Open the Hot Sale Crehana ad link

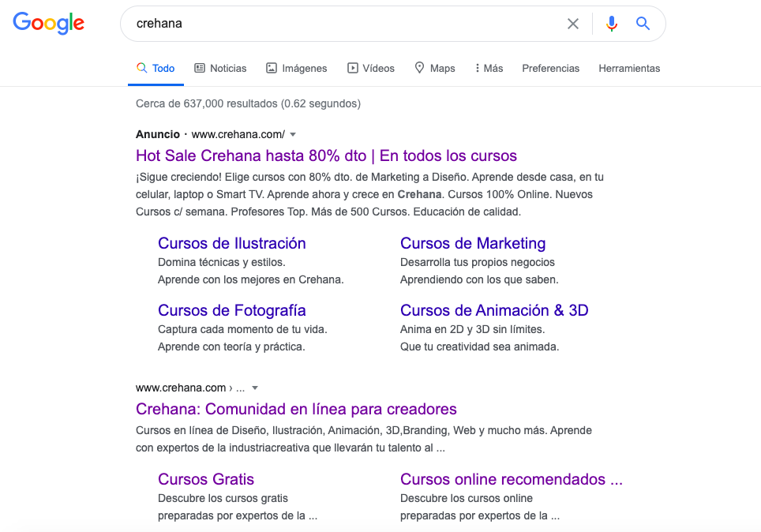326,155
